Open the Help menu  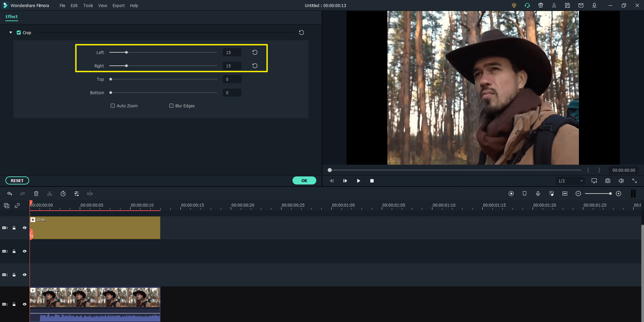134,5
